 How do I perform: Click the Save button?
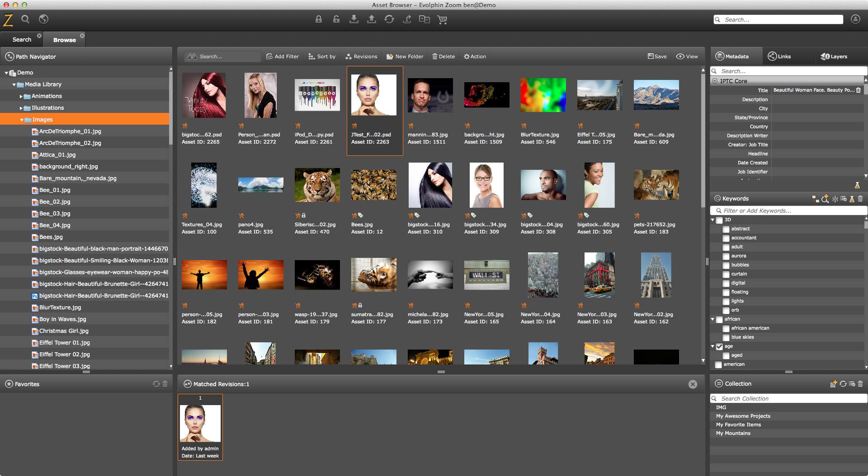click(657, 56)
